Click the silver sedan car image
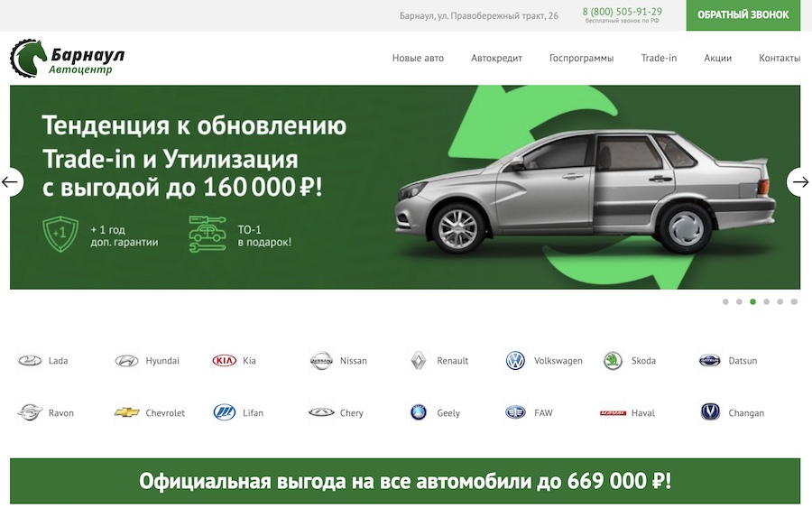The image size is (812, 508). point(586,191)
